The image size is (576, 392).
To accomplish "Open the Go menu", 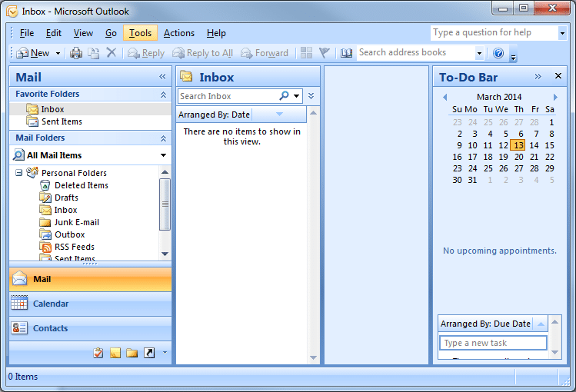I will 111,33.
